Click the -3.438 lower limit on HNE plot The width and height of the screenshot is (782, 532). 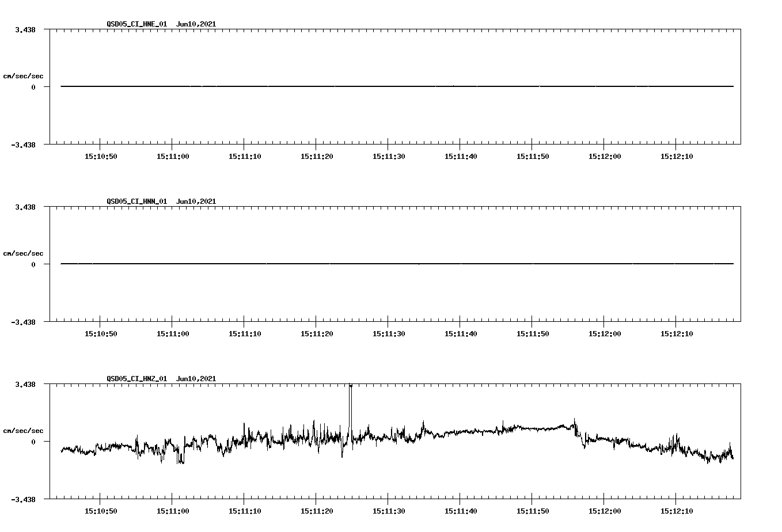[23, 145]
